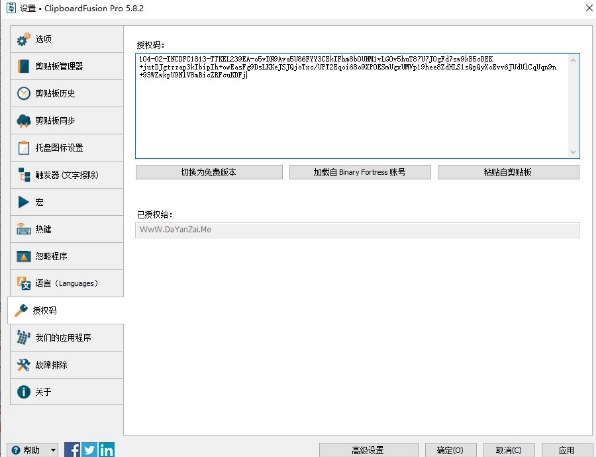
Task: Click the 托盘图标设置 sidebar label
Action: [59, 148]
